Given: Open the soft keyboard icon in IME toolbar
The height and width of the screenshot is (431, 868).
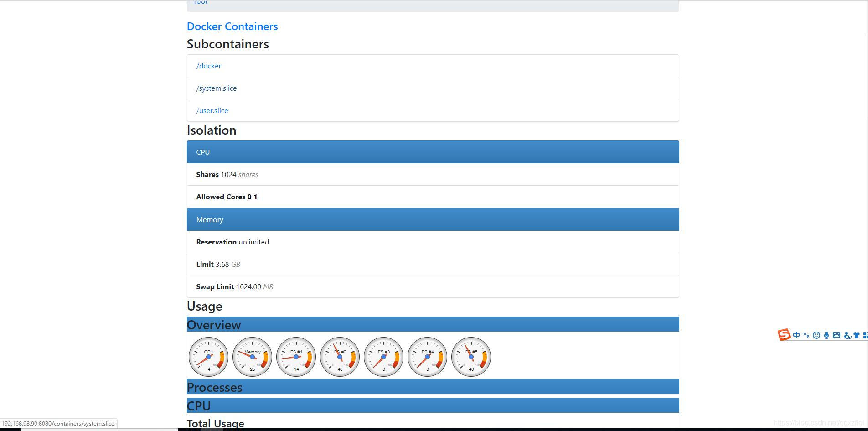Looking at the screenshot, I should pyautogui.click(x=836, y=335).
